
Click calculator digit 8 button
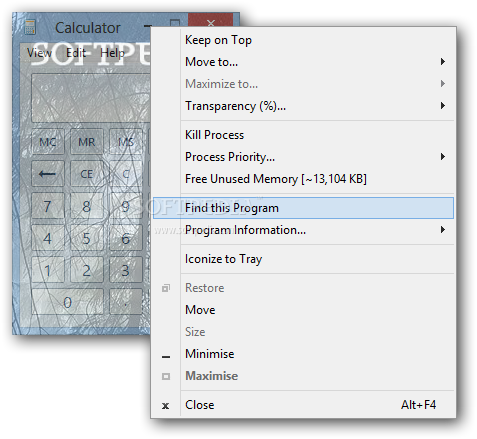pyautogui.click(x=87, y=206)
